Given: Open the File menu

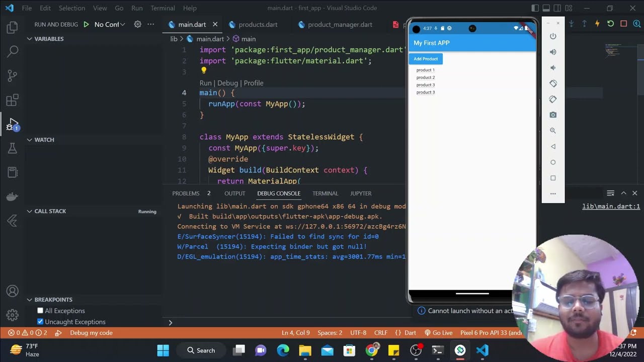Looking at the screenshot, I should (x=27, y=8).
